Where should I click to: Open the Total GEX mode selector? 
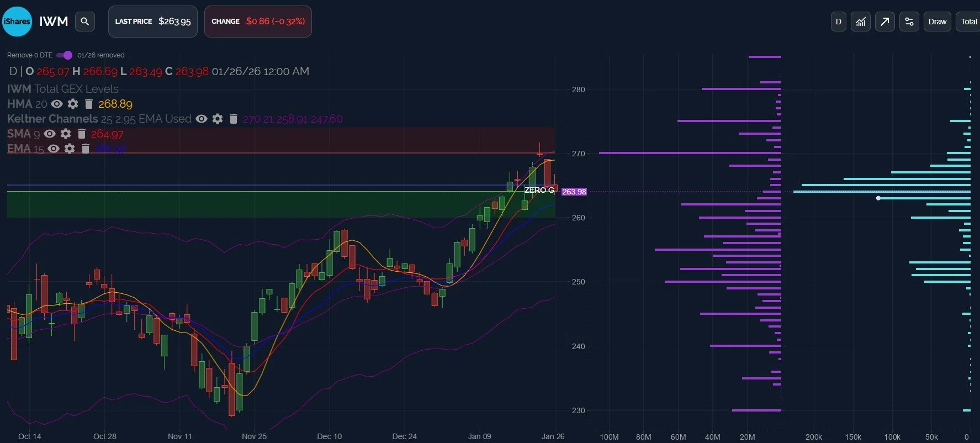968,22
